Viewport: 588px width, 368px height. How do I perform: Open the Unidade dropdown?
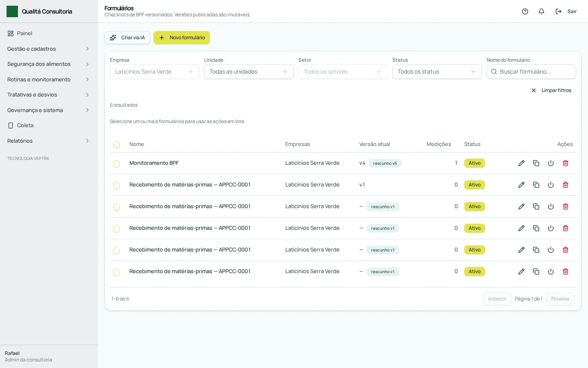249,72
